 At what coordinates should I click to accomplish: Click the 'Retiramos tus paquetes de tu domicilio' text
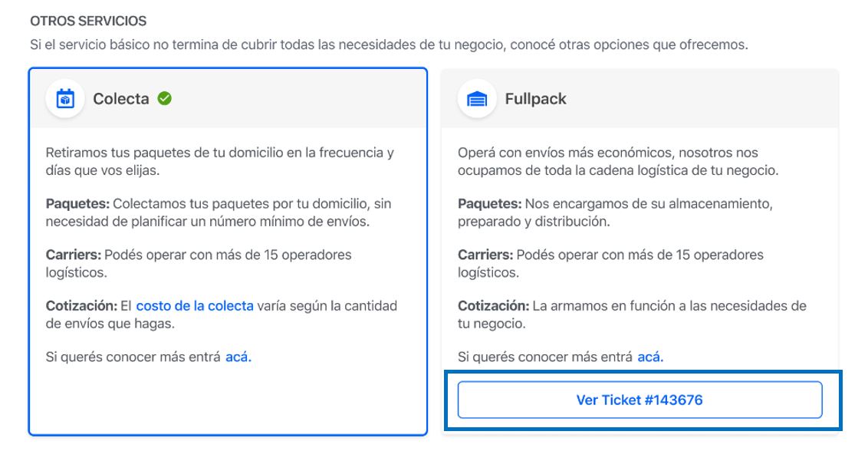(220, 161)
